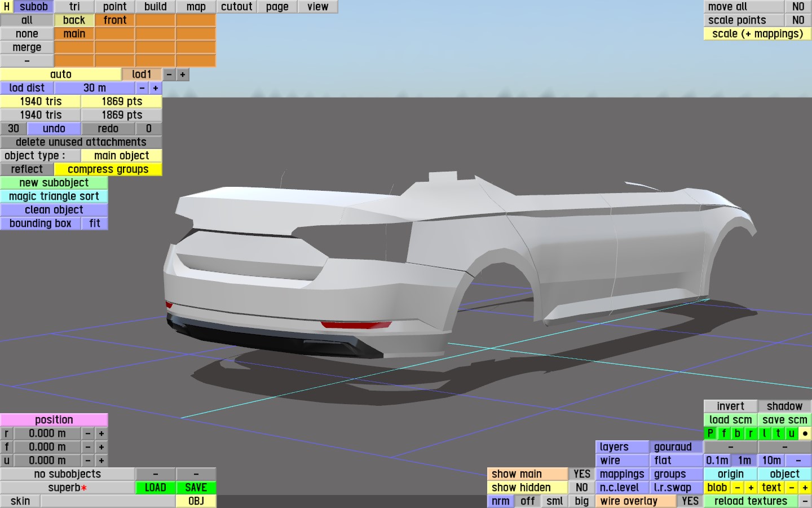Click the H help button
This screenshot has height=508, width=812.
tap(7, 7)
